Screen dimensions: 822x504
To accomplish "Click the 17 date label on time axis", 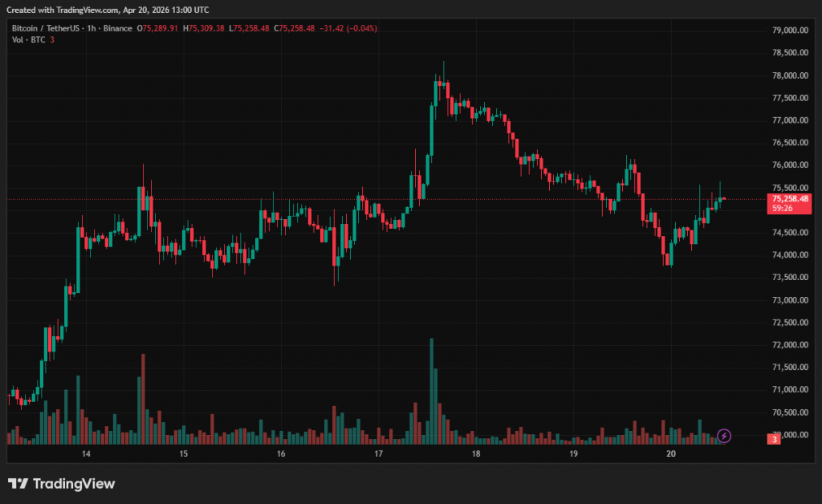I will tap(379, 453).
